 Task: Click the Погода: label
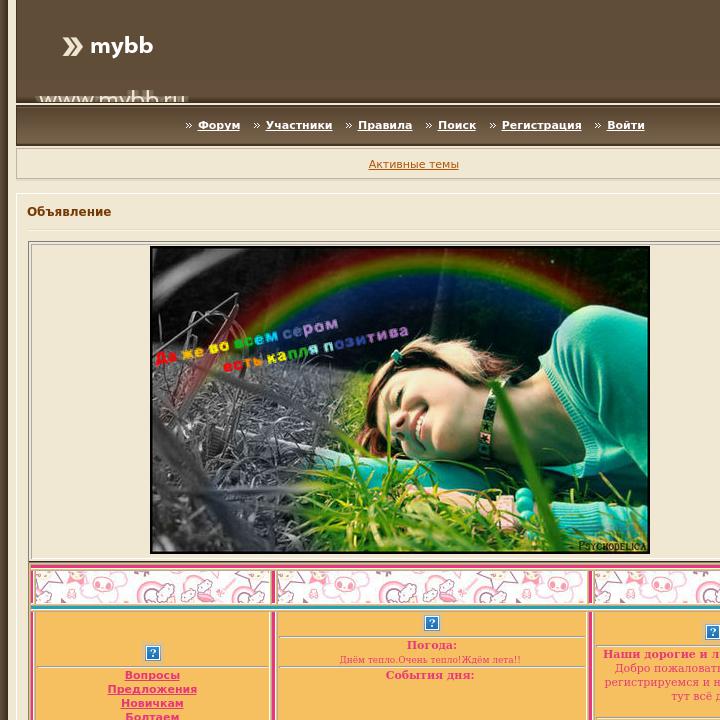(x=432, y=645)
